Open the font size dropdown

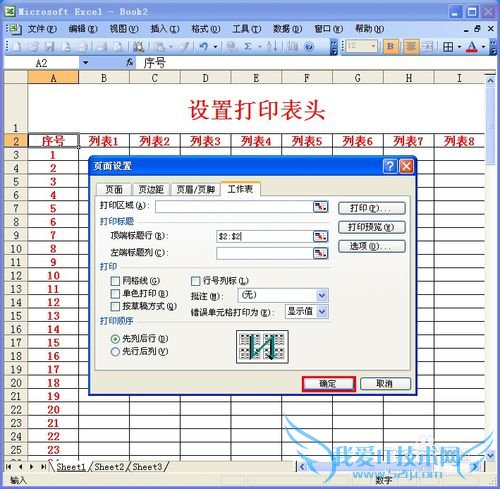point(373,47)
